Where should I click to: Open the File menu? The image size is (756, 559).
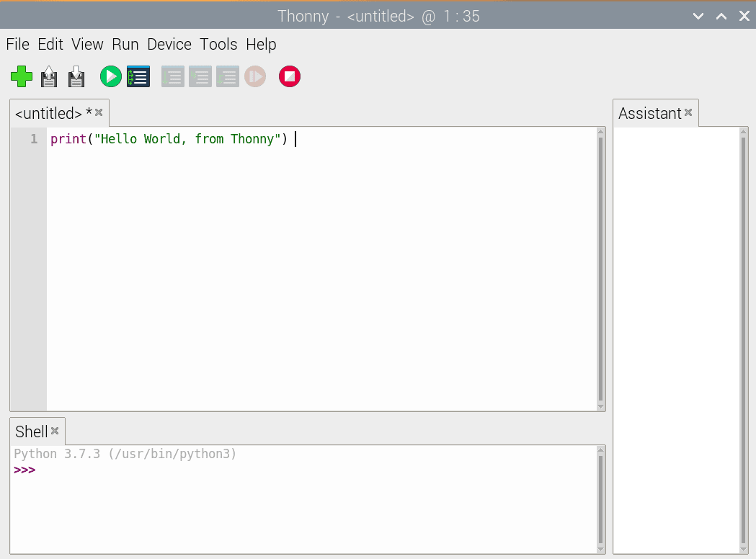pos(18,45)
